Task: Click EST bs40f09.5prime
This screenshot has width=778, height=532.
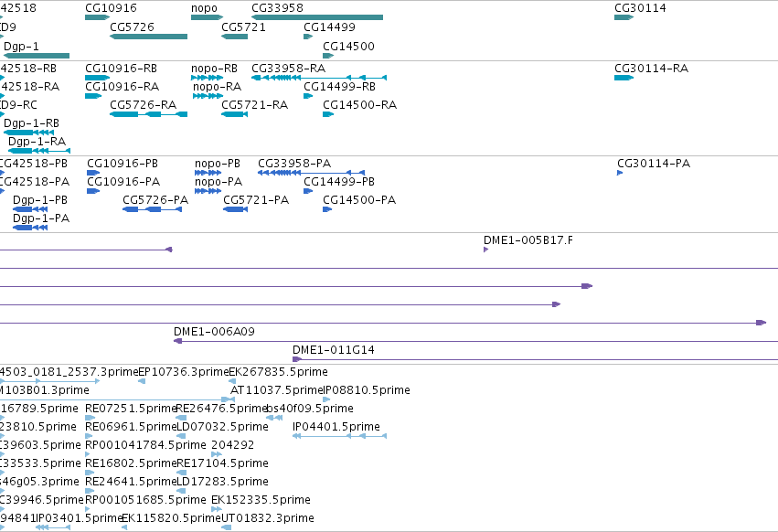Action: coord(274,418)
